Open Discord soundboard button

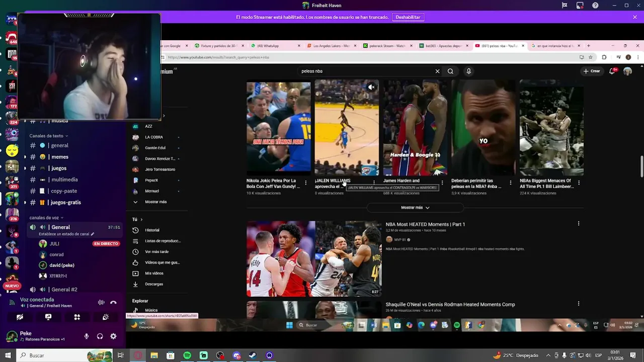click(x=106, y=317)
